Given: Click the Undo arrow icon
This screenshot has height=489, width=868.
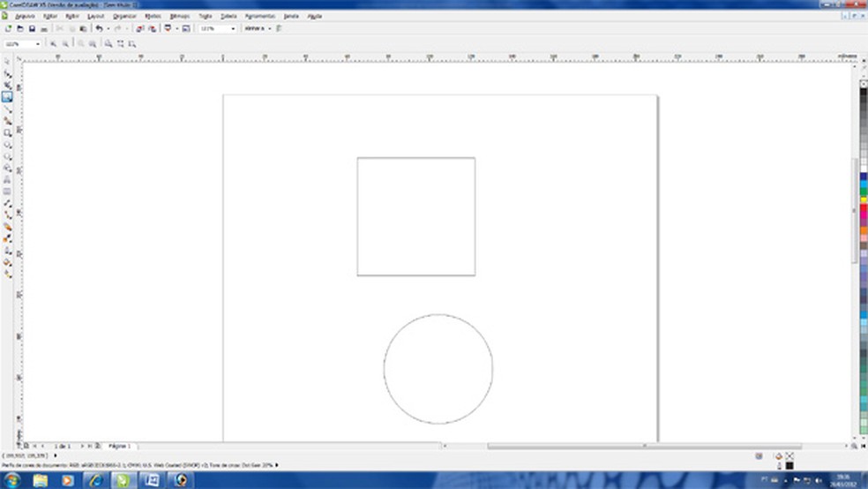Looking at the screenshot, I should tap(99, 28).
